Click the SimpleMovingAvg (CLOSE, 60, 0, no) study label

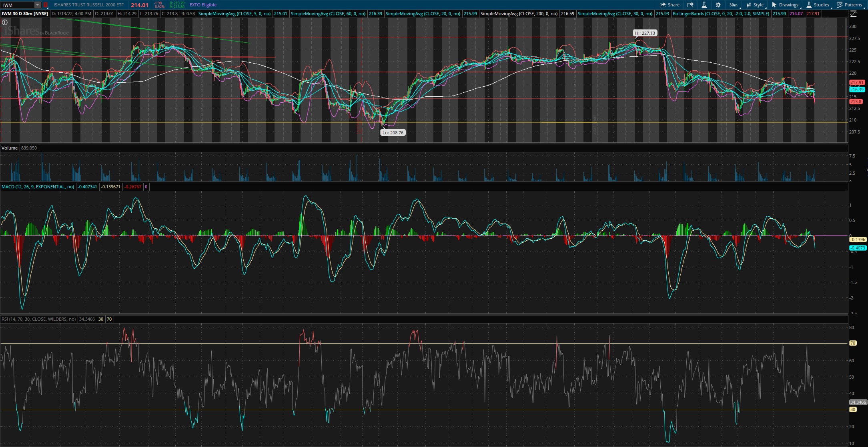tap(328, 14)
